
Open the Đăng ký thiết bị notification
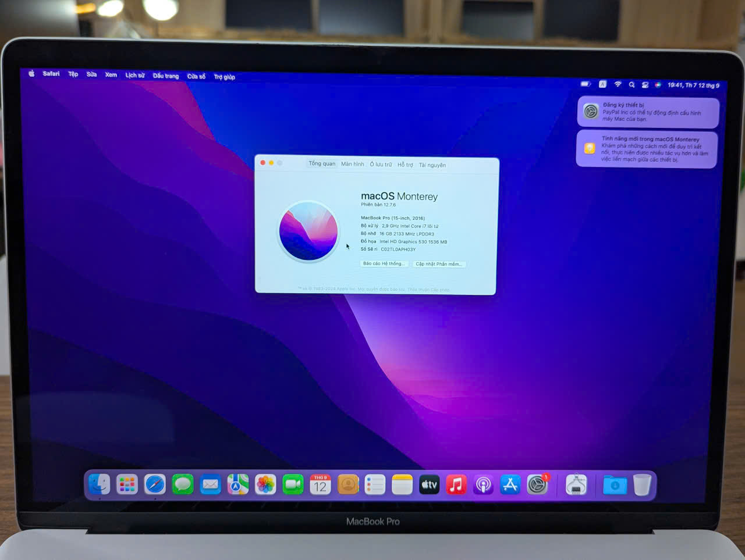[x=648, y=112]
